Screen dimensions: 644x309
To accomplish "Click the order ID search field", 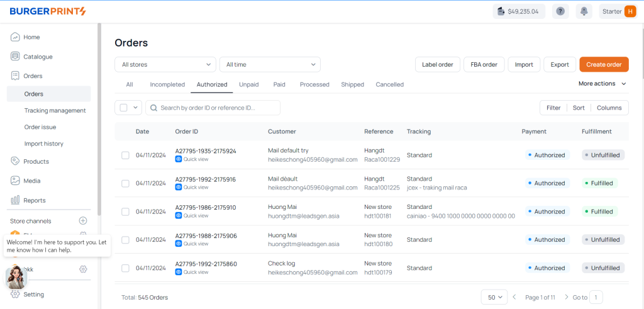I will (214, 108).
